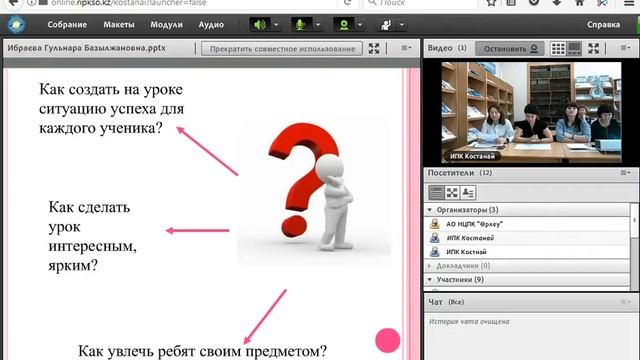This screenshot has width=640, height=360.
Task: Click browser bookmark star icon
Action: coord(491,3)
